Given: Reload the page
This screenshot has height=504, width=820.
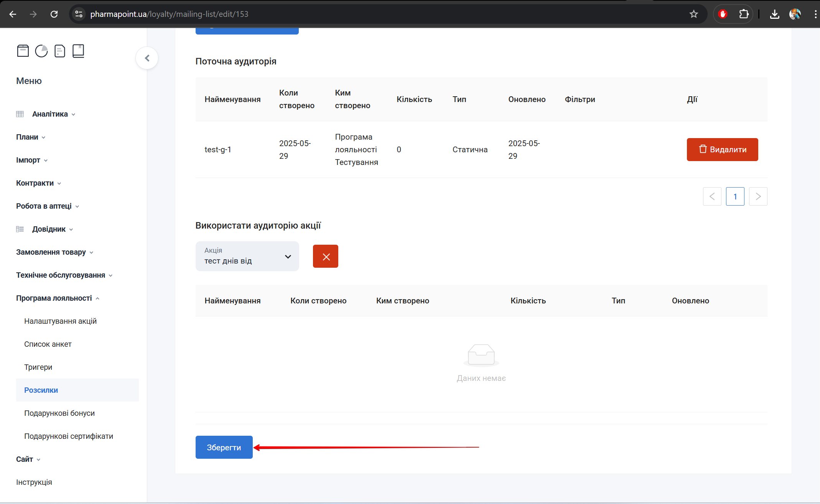Looking at the screenshot, I should tap(54, 14).
